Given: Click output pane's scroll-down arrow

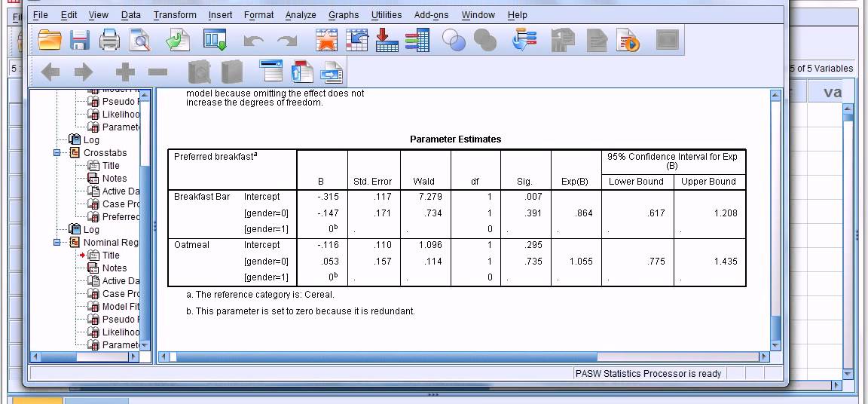Looking at the screenshot, I should (x=775, y=346).
